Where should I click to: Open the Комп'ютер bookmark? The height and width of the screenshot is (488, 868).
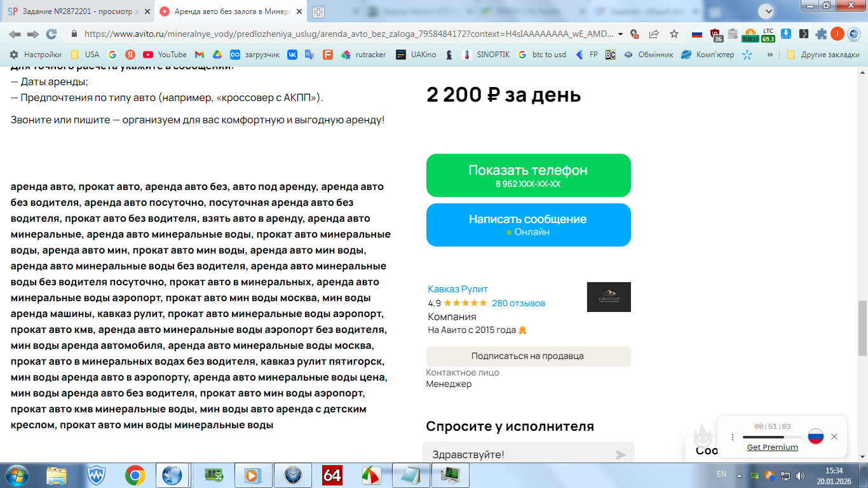(708, 55)
